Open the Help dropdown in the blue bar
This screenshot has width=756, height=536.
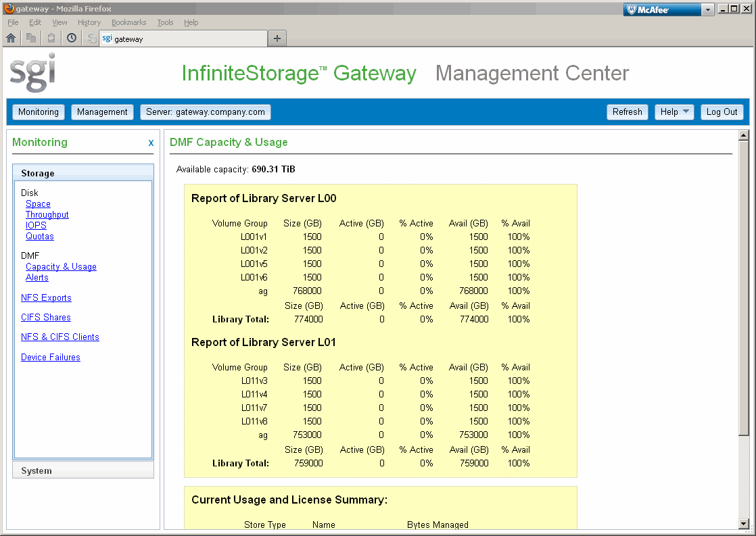674,112
